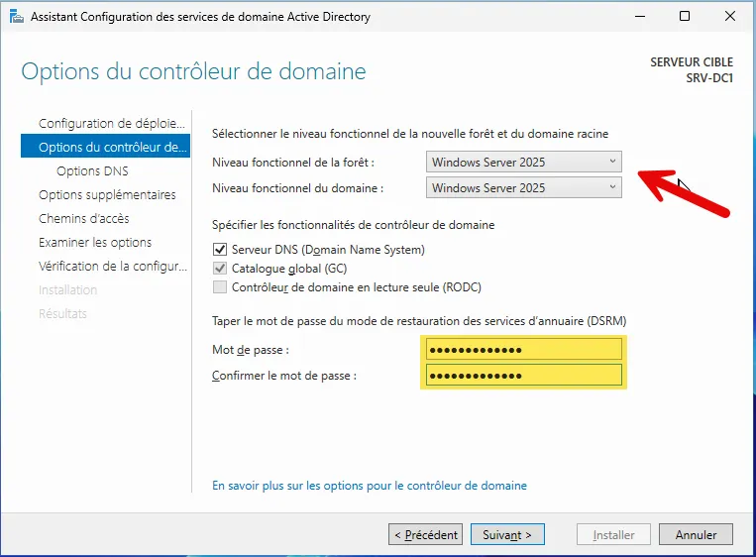The width and height of the screenshot is (756, 557).
Task: Toggle the Catalogue global (GC) checkbox
Action: point(220,269)
